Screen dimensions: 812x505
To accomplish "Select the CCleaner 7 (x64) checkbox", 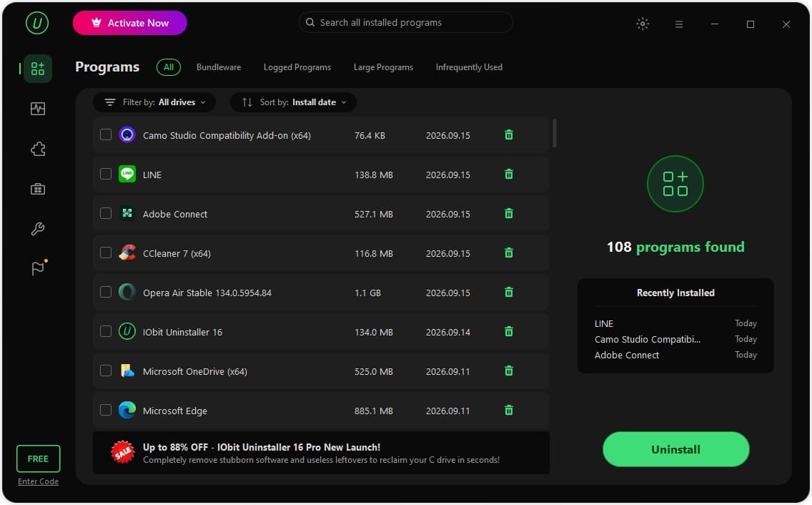I will click(x=106, y=253).
